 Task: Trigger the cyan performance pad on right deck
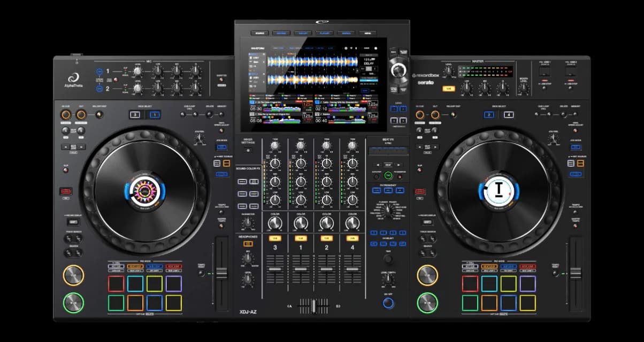point(489,284)
